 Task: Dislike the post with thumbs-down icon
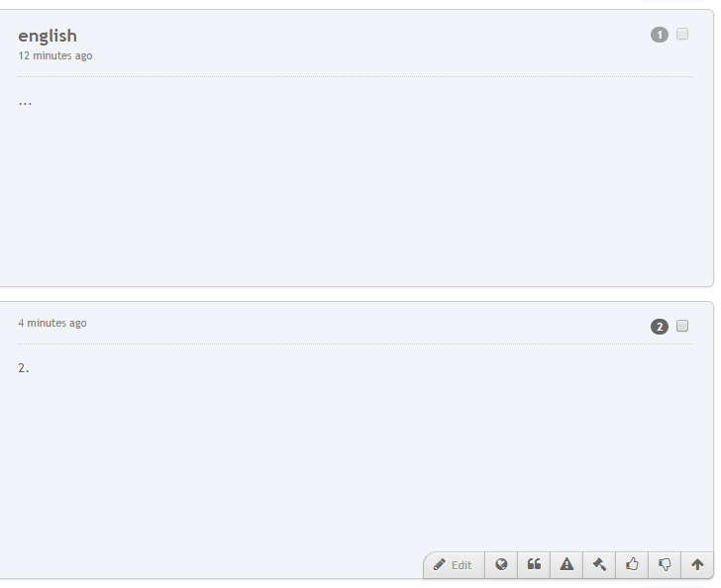pyautogui.click(x=665, y=564)
